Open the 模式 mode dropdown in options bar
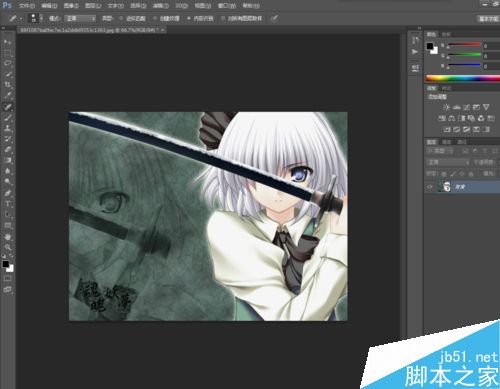This screenshot has width=500, height=389. point(80,18)
